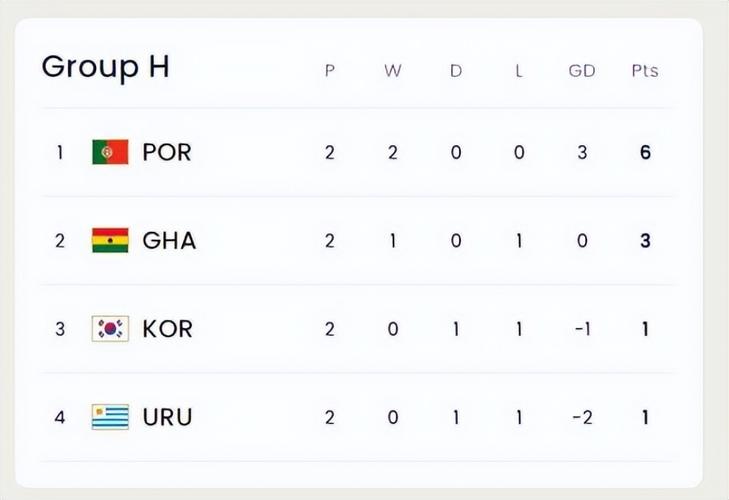This screenshot has width=729, height=500.
Task: Select the GHA team name
Action: point(169,240)
